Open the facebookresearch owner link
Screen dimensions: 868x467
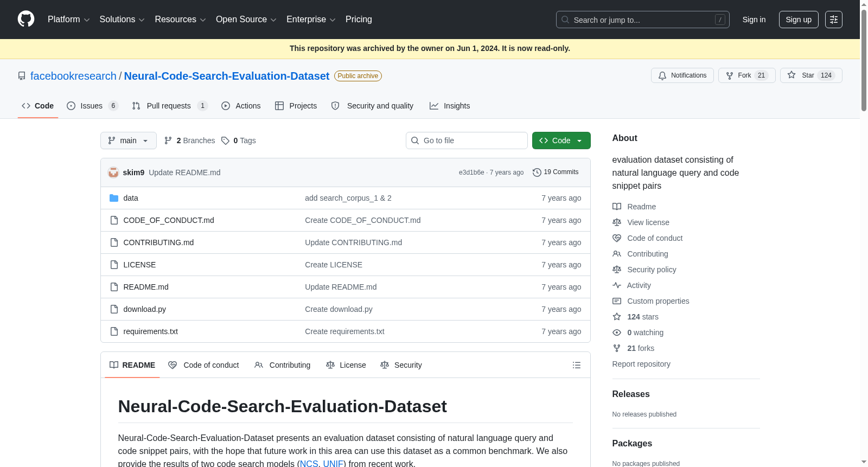point(73,76)
